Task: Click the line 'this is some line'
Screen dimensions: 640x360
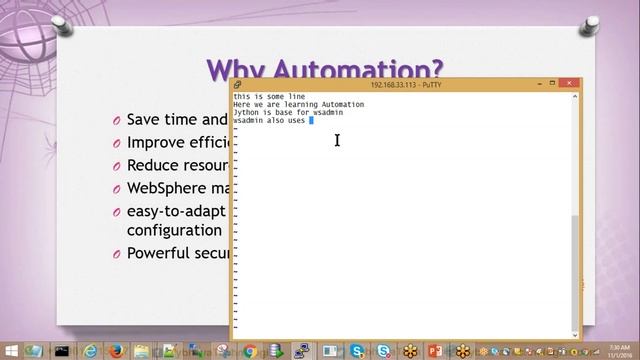Action: pos(269,97)
